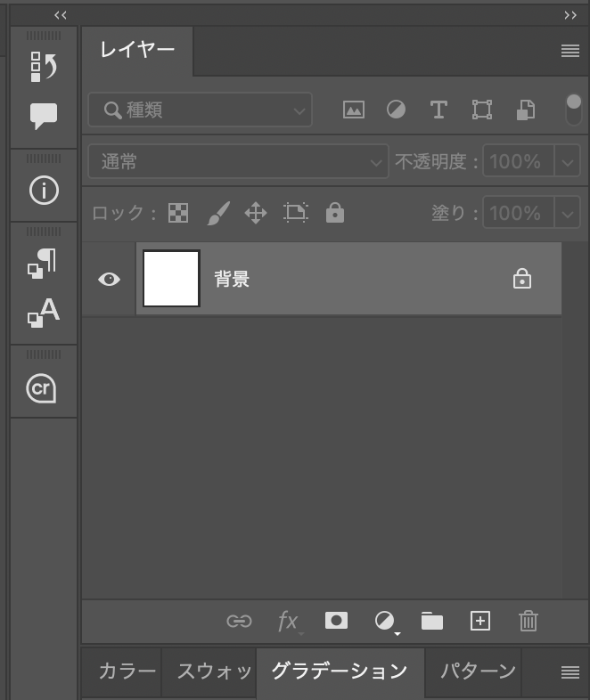Screen dimensions: 590x700
Task: Toggle lock transparent pixels
Action: point(178,213)
